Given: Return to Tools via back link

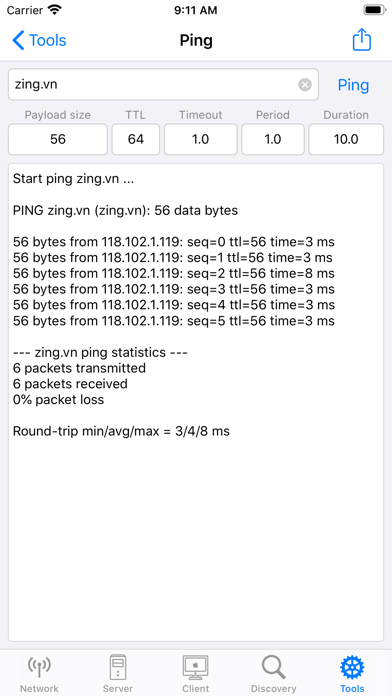Looking at the screenshot, I should click(x=48, y=40).
